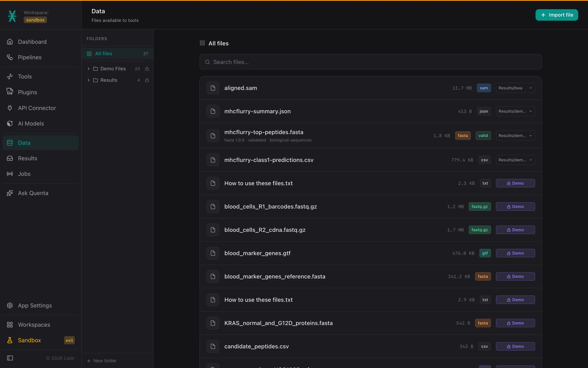This screenshot has width=588, height=368.
Task: Open folder dropdown for mhcflurry-summary.json
Action: [515, 111]
